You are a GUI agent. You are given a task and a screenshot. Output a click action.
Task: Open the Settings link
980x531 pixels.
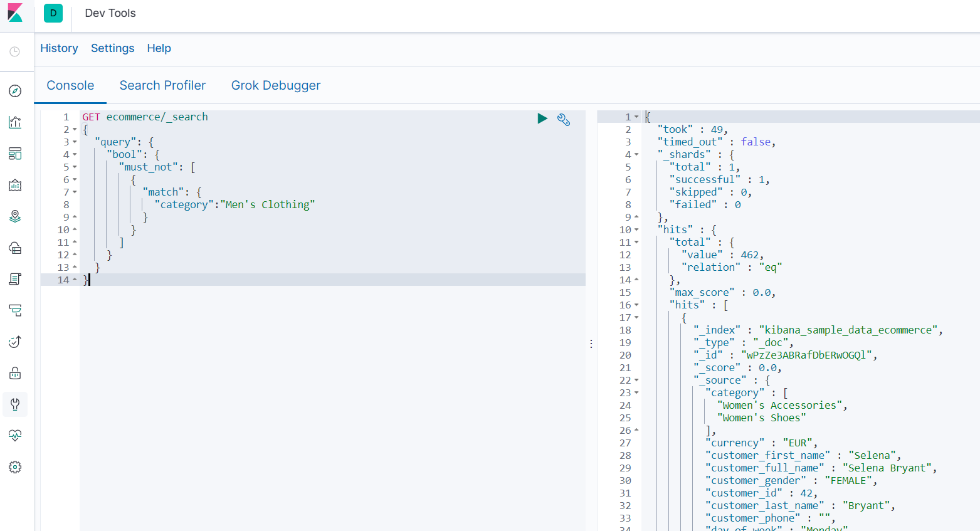click(x=113, y=48)
